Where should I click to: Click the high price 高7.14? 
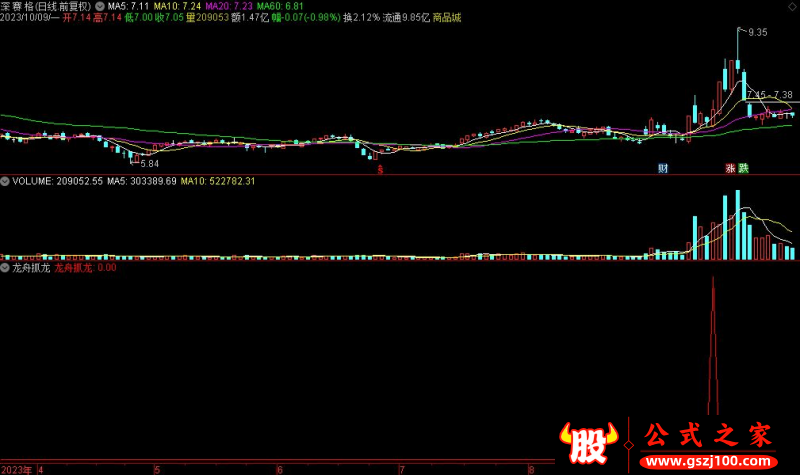pyautogui.click(x=108, y=18)
